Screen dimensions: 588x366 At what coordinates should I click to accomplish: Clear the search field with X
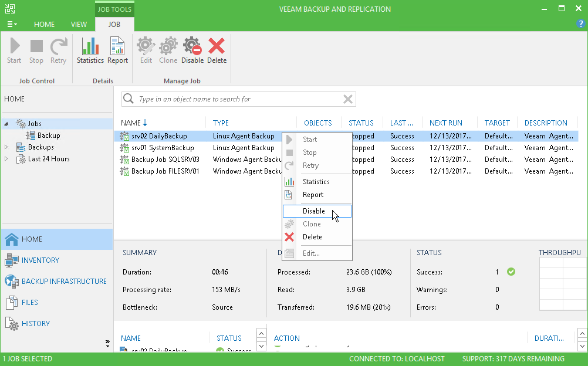[x=348, y=99]
